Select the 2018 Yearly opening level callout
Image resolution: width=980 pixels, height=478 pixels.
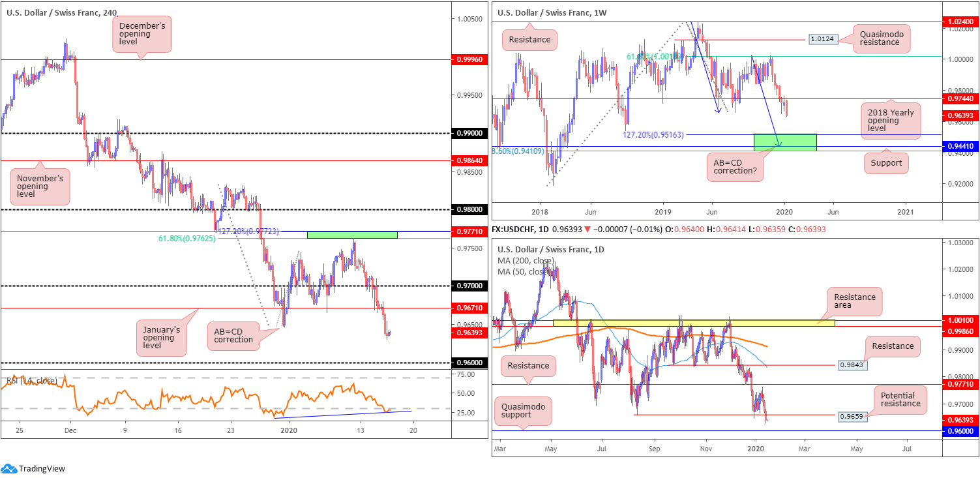[891, 121]
